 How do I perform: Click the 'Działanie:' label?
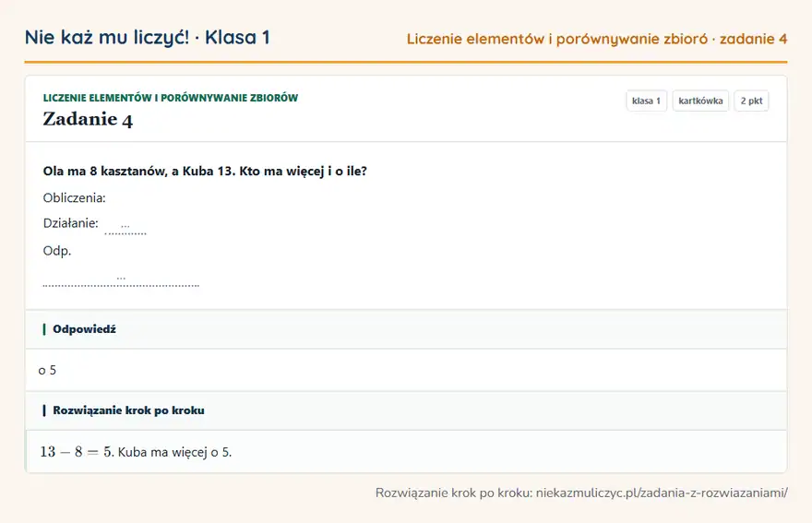[x=70, y=223]
